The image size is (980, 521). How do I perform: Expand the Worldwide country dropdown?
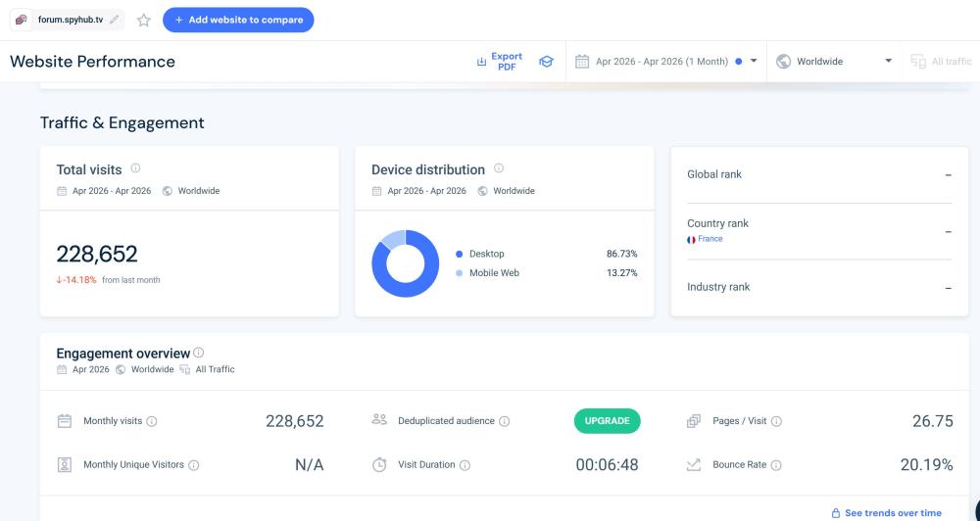(834, 62)
